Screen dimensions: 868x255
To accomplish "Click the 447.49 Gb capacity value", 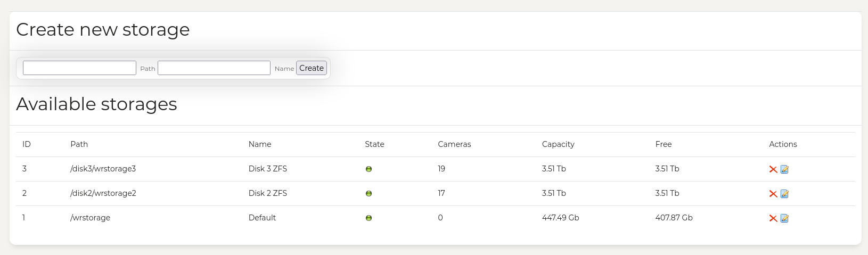I will (560, 218).
